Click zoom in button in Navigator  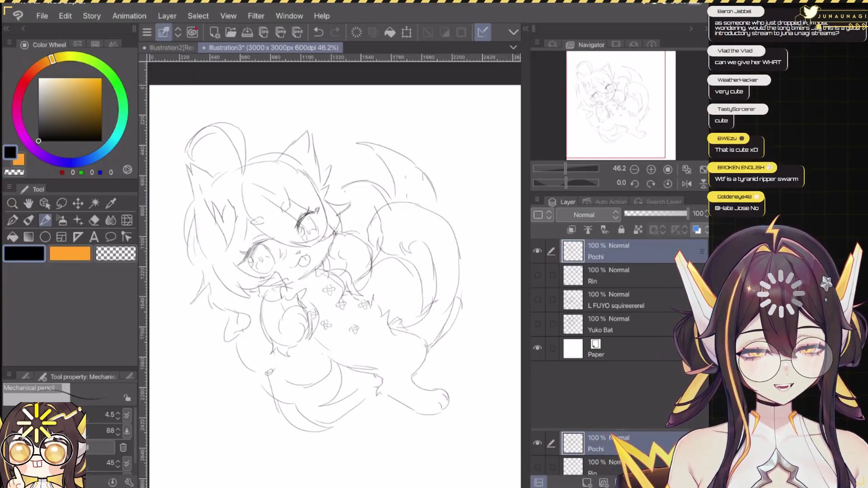(651, 169)
